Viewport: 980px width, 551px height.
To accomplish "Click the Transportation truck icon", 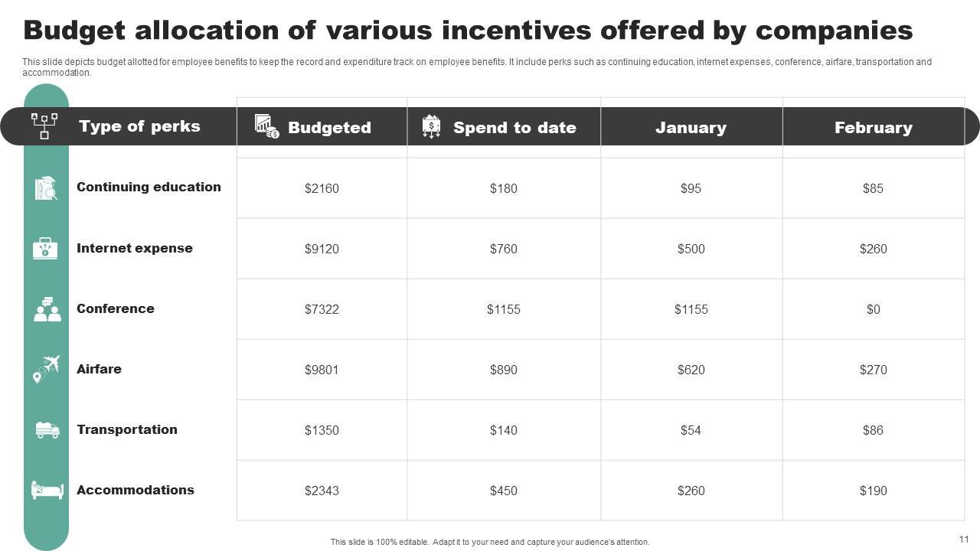I will [47, 430].
